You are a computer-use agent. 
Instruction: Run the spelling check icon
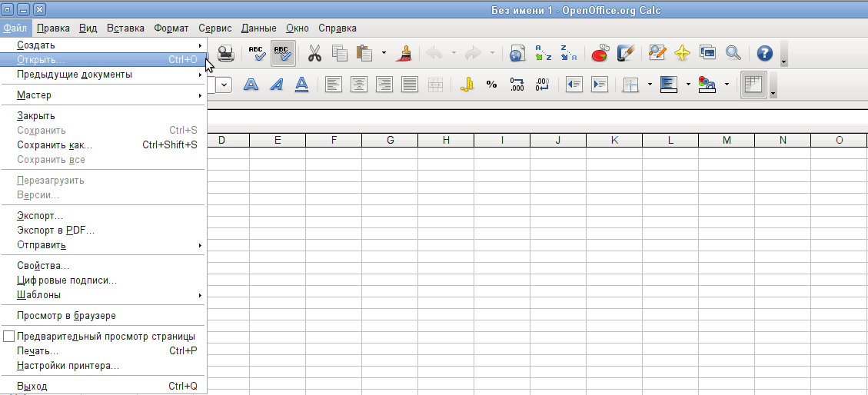(257, 53)
